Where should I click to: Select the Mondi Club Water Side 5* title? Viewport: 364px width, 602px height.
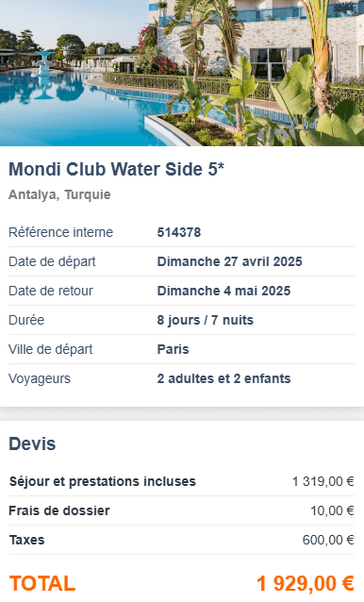tap(116, 169)
